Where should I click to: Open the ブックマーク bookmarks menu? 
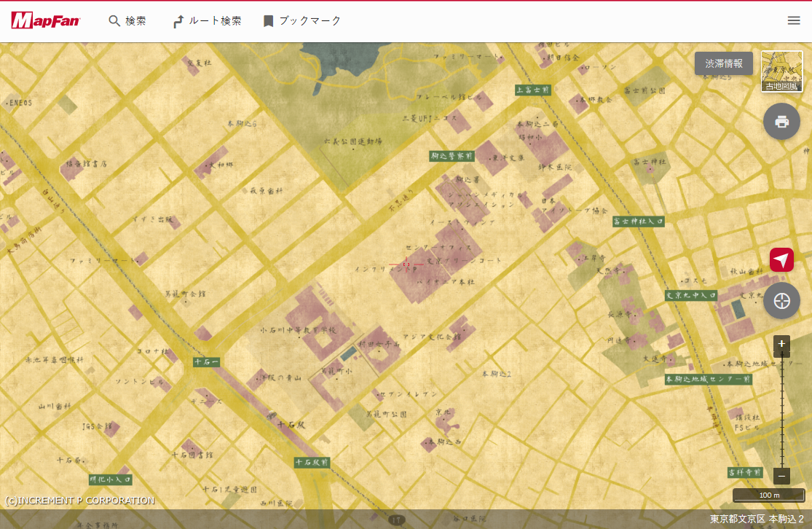pyautogui.click(x=302, y=20)
